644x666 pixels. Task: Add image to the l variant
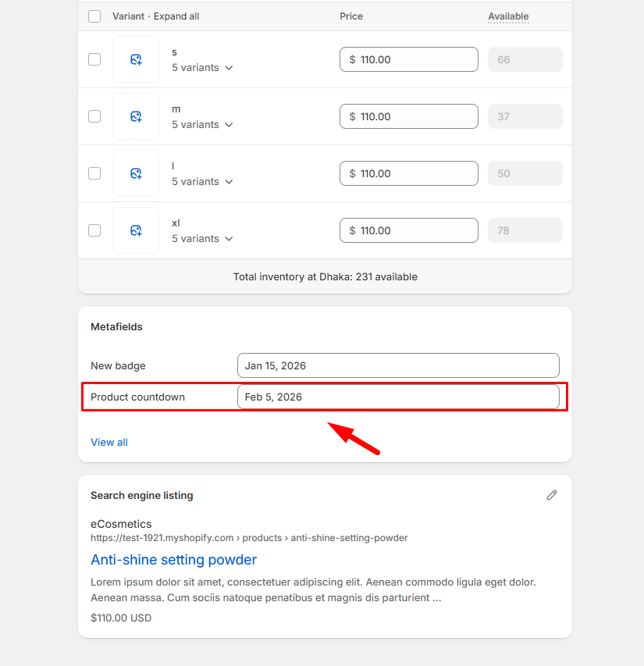[136, 173]
